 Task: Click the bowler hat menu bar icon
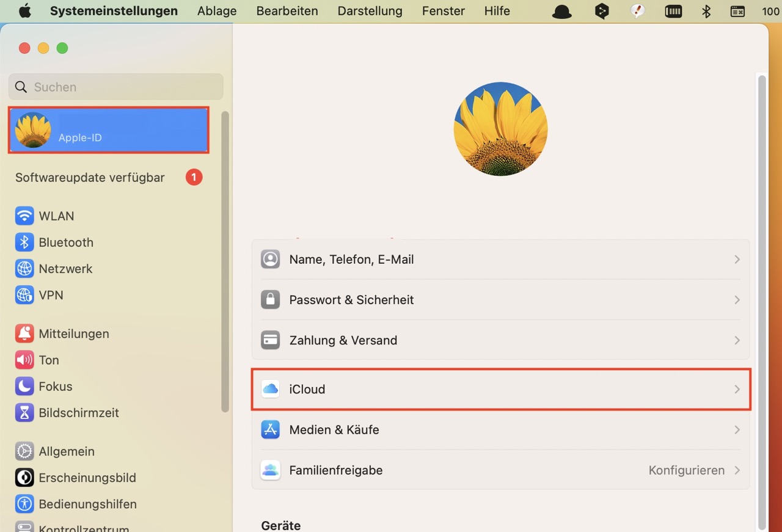561,11
